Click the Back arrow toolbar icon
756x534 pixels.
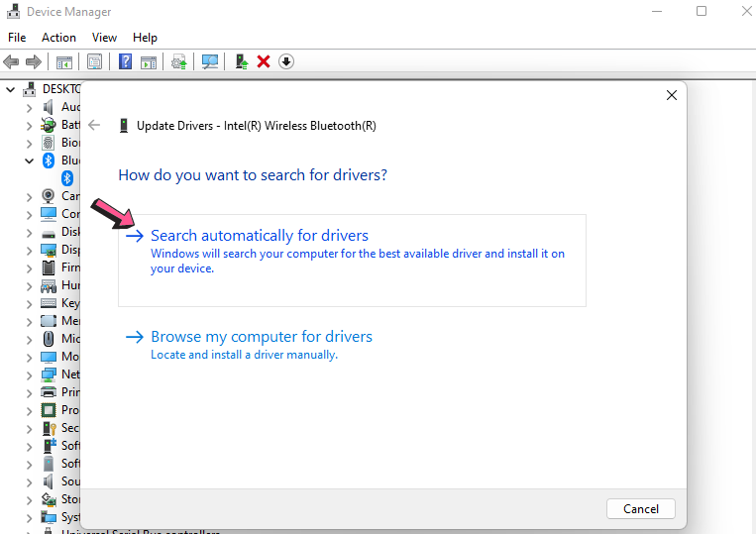11,61
